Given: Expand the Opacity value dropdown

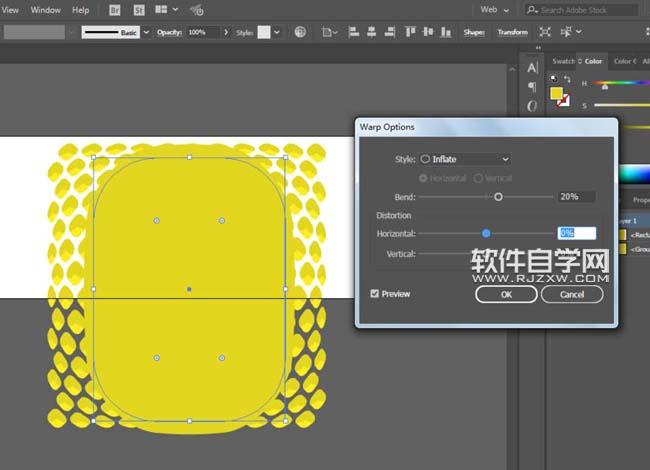Looking at the screenshot, I should click(x=228, y=32).
